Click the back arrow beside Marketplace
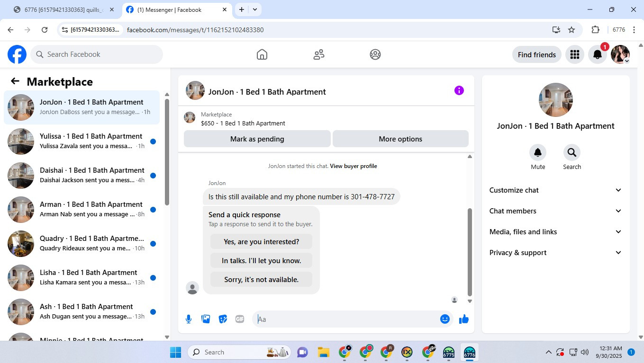This screenshot has height=363, width=644. (15, 81)
